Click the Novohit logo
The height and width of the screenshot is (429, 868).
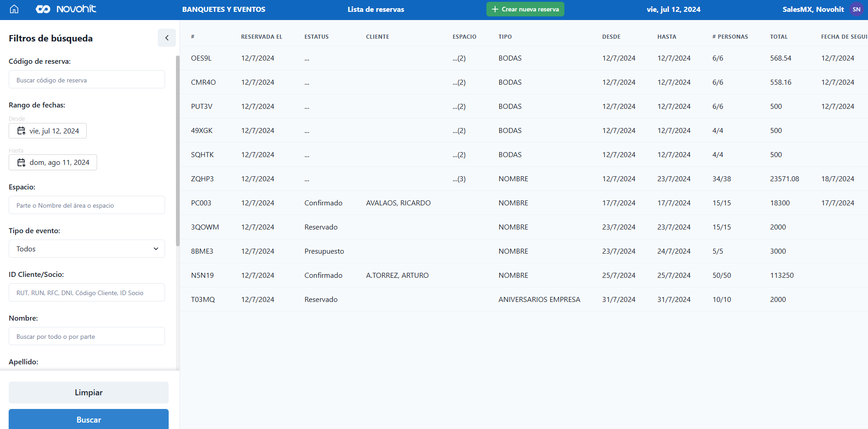point(66,9)
